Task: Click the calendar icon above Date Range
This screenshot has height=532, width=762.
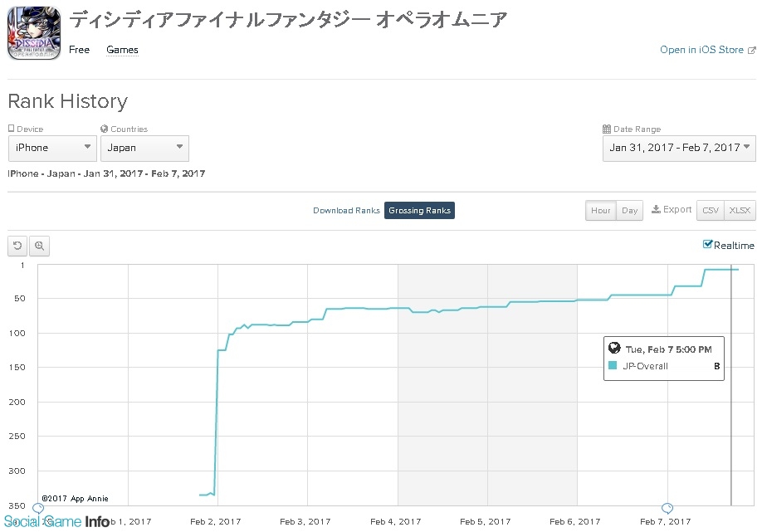Action: click(607, 129)
